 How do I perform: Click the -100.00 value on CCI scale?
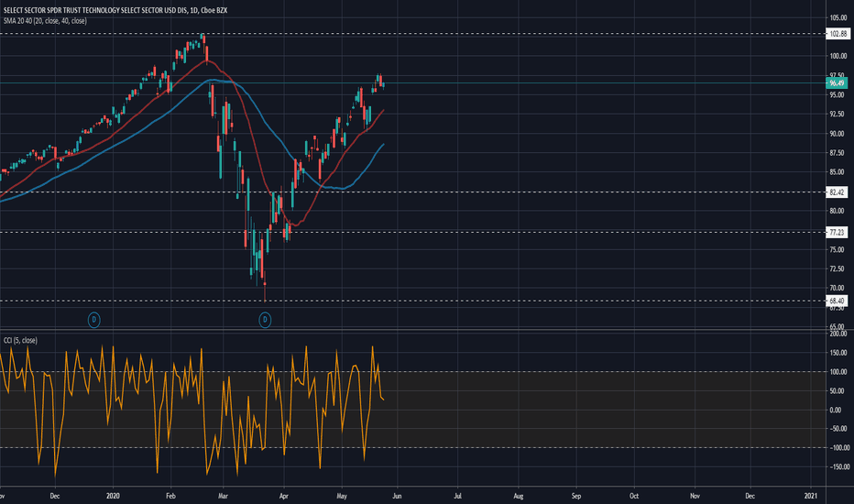click(x=838, y=448)
